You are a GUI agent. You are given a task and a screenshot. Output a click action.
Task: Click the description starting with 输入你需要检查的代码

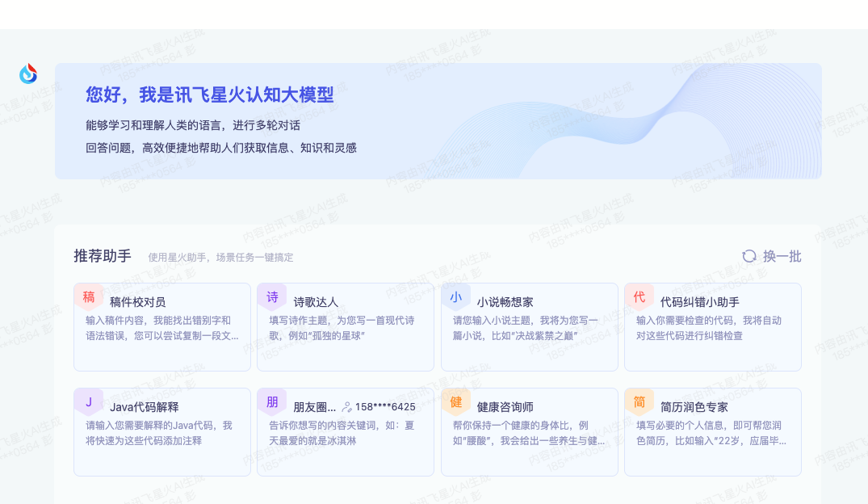[709, 328]
